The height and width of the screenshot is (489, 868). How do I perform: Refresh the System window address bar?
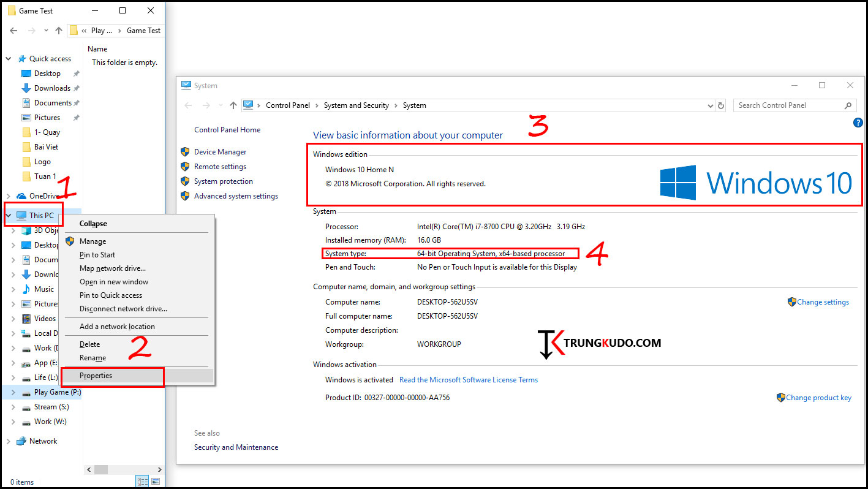[x=721, y=105]
